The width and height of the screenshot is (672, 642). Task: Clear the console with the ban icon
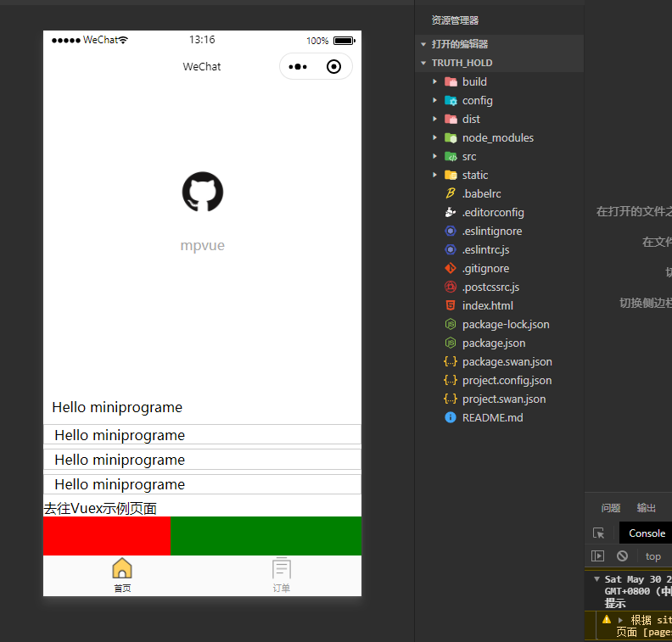point(622,555)
